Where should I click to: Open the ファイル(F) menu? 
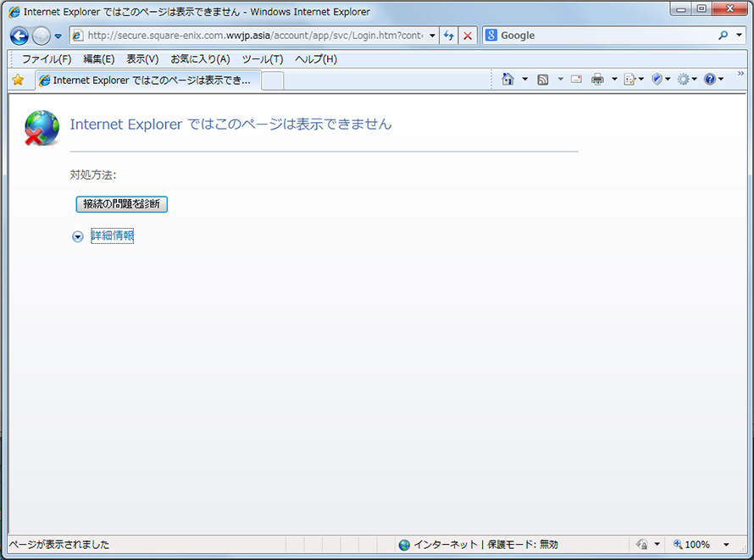click(46, 59)
